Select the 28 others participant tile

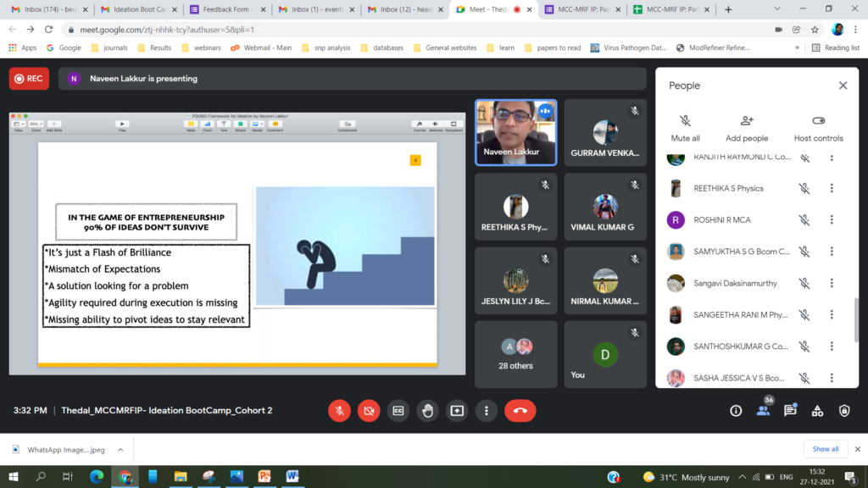click(x=515, y=354)
